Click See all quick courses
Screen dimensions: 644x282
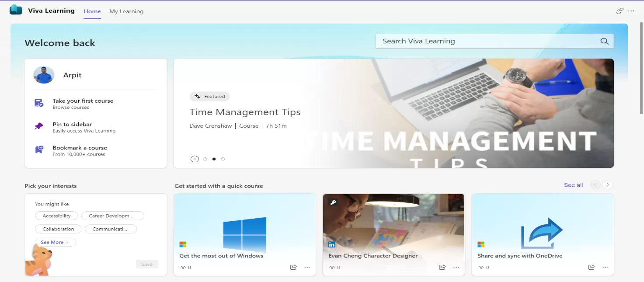573,185
